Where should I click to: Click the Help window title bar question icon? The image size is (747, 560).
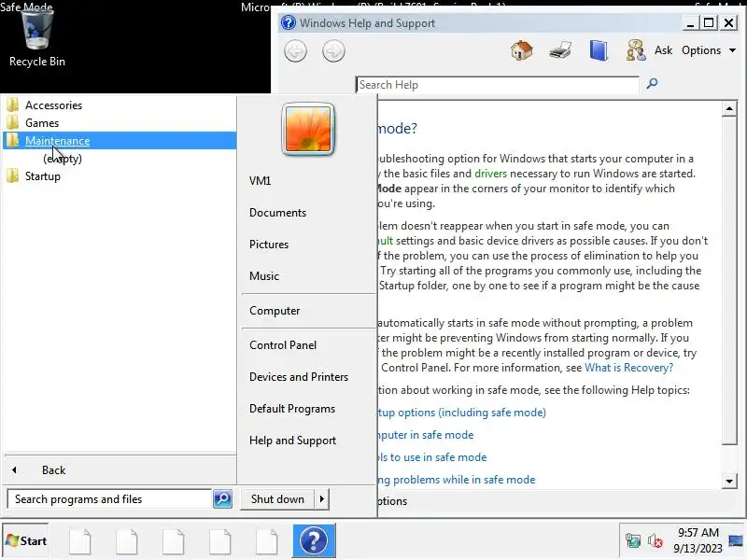coord(289,22)
